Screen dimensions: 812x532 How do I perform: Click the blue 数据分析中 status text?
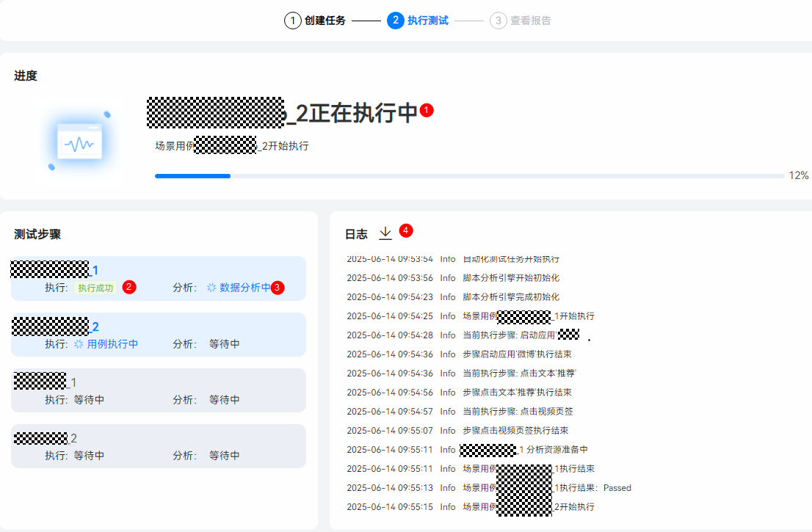[x=245, y=288]
